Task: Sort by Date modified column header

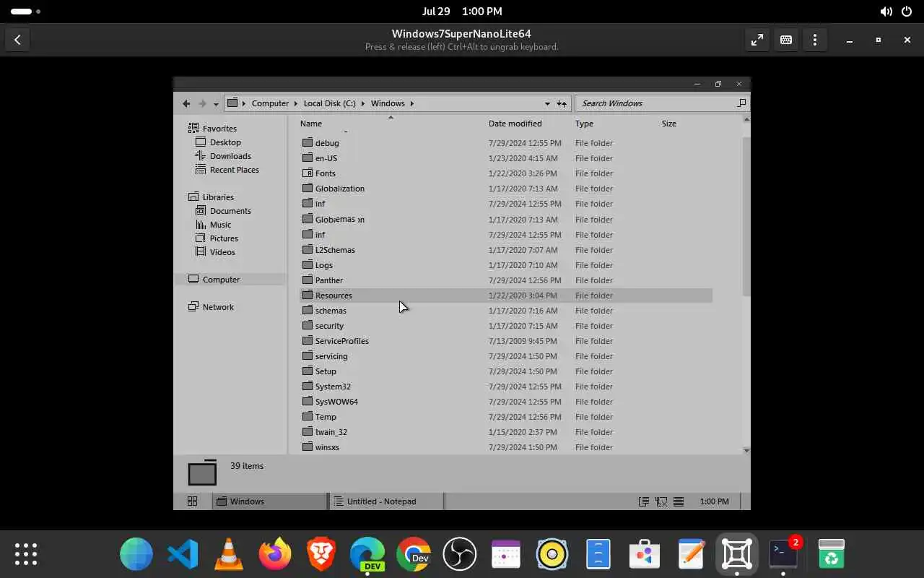Action: coord(515,124)
